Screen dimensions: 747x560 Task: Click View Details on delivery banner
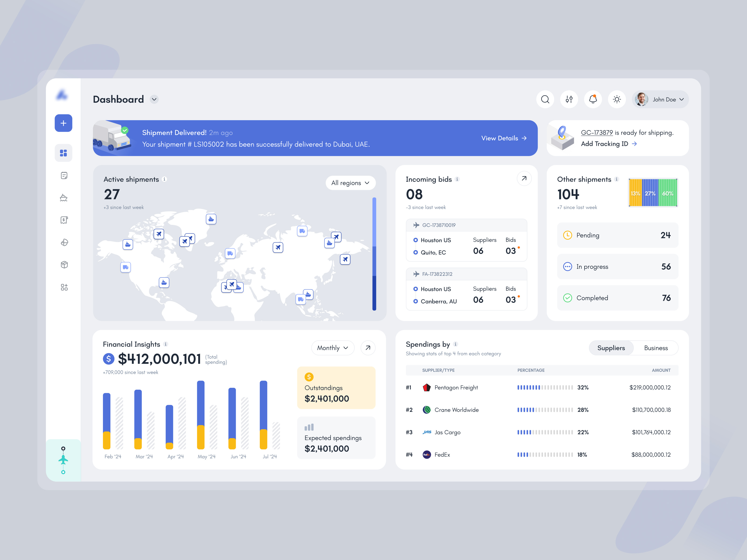[504, 138]
